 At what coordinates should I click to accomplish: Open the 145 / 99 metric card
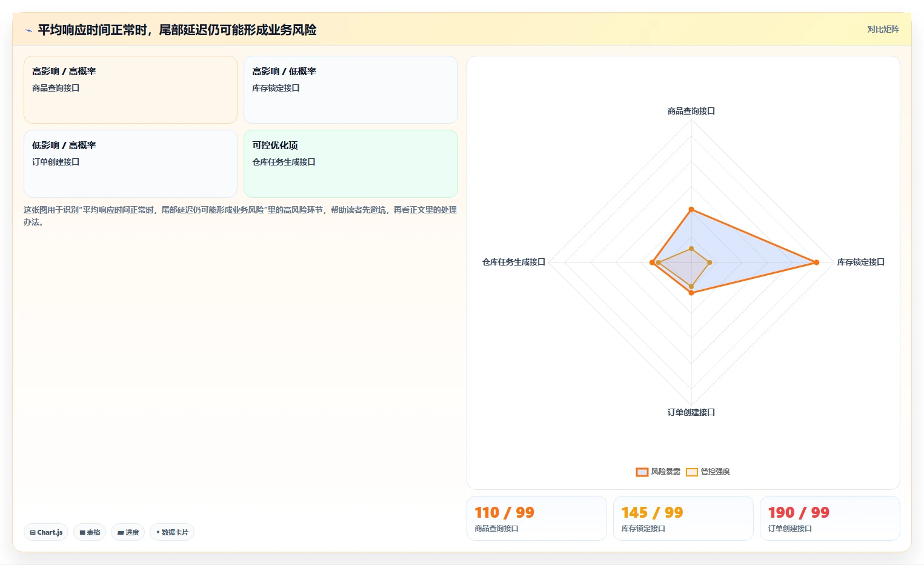pyautogui.click(x=683, y=518)
